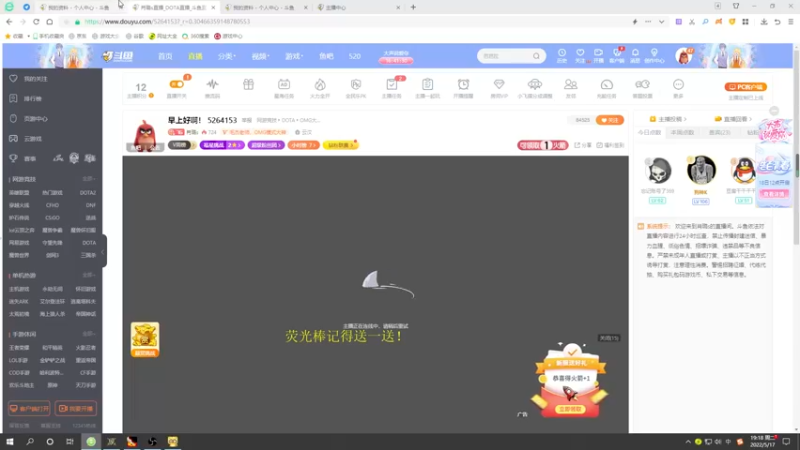Open the cloud gaming gamepad sidebar item
The height and width of the screenshot is (450, 800).
pyautogui.click(x=33, y=139)
